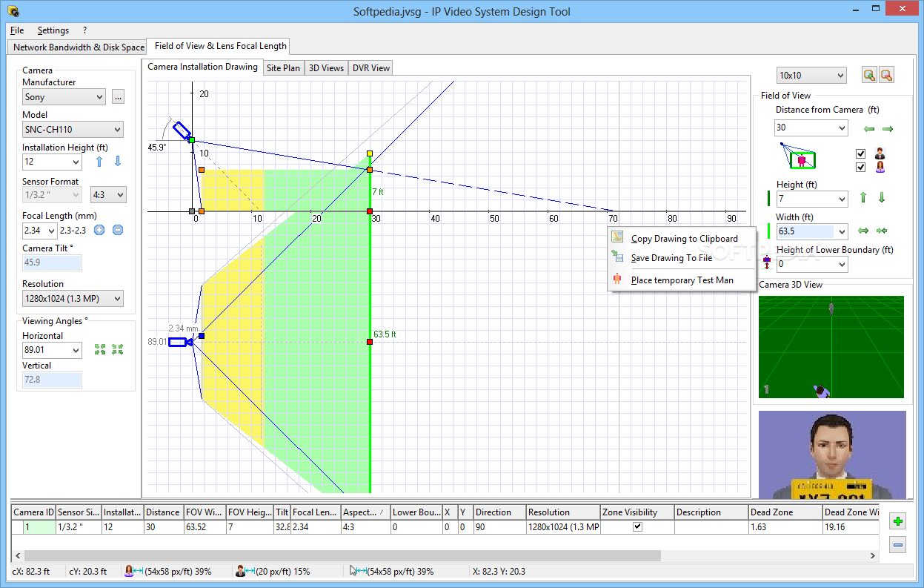Viewport: 924px width, 588px height.
Task: Click the Save Drawing disk icon
Action: click(617, 257)
